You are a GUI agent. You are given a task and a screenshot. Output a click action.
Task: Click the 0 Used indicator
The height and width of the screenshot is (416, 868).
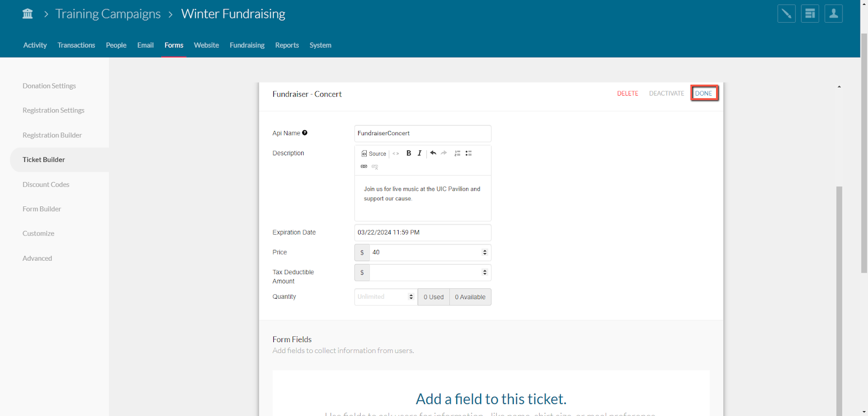(x=433, y=297)
